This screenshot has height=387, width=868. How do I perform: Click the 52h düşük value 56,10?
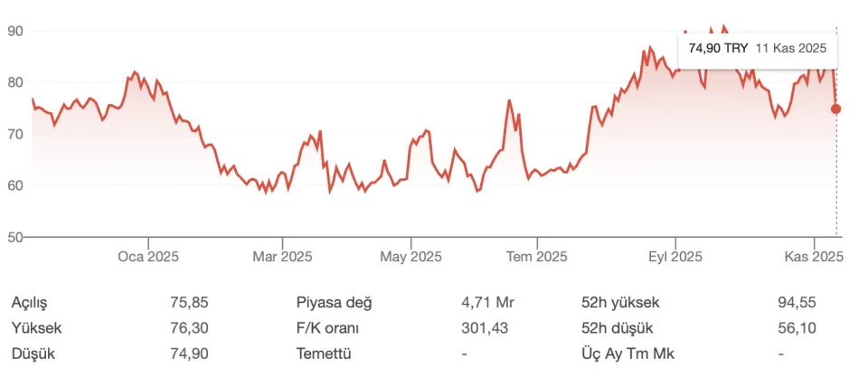(797, 328)
